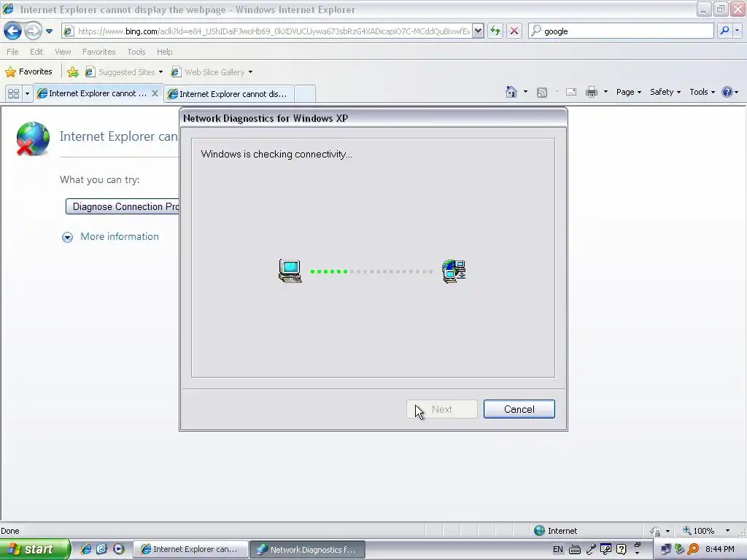Expand the More information section
Image resolution: width=747 pixels, height=560 pixels.
click(x=68, y=237)
